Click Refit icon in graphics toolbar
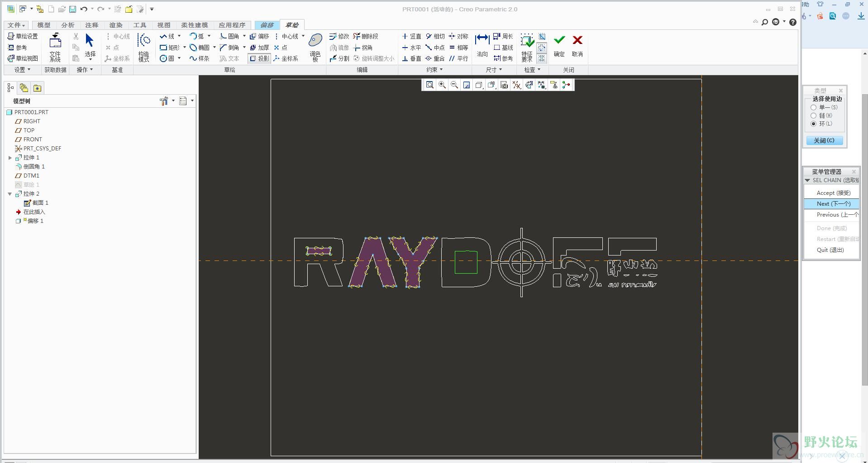This screenshot has height=463, width=868. [x=429, y=85]
